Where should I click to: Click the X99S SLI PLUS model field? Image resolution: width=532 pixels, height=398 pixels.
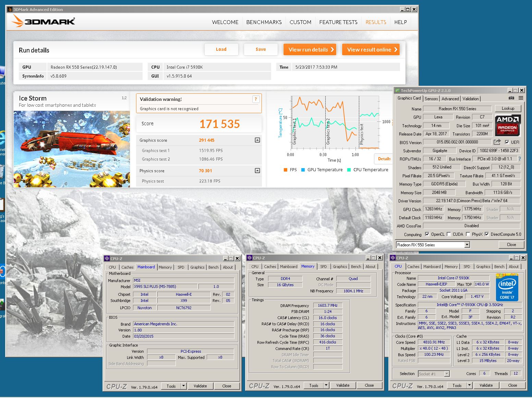click(165, 286)
